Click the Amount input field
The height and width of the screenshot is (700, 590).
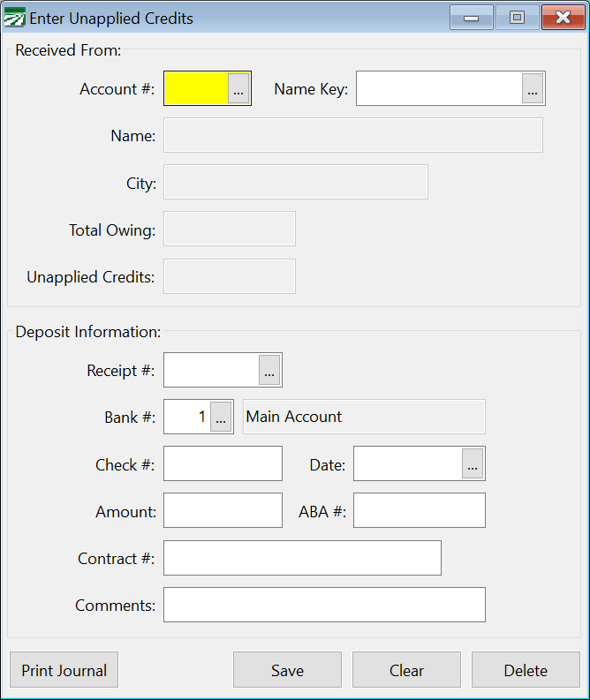223,510
